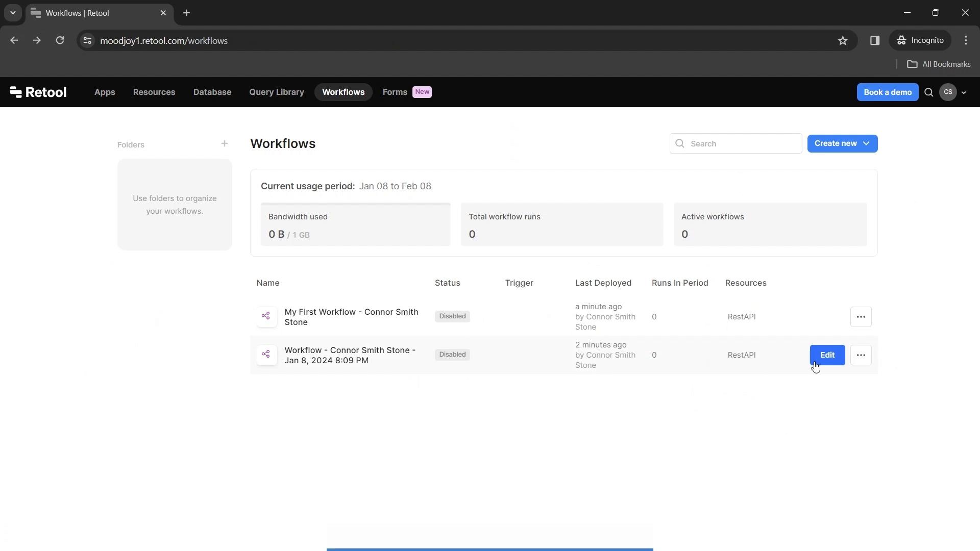Click the share icon on My First Workflow

266,316
